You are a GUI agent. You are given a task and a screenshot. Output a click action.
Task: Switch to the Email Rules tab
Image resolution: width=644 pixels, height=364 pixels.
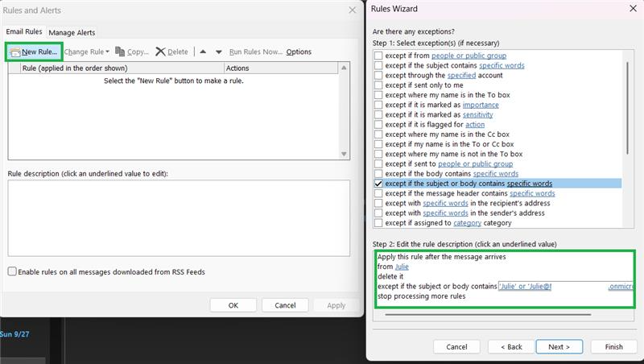[24, 31]
